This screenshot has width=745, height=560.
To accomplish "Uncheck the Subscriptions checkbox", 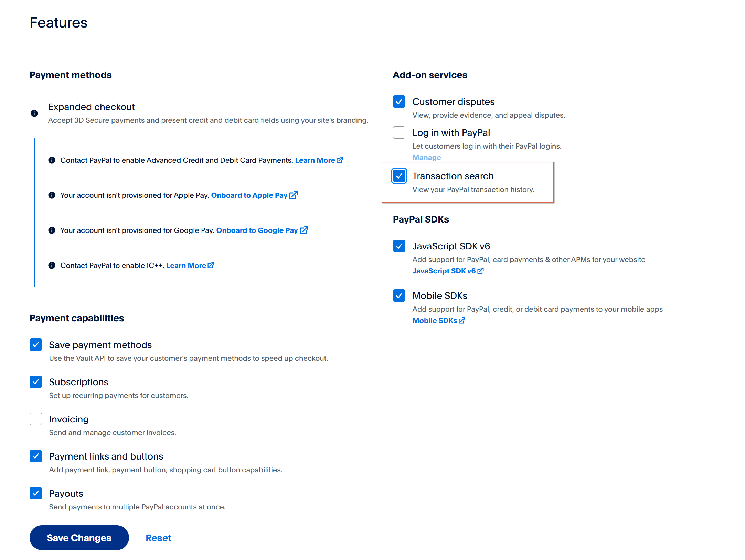I will tap(36, 382).
